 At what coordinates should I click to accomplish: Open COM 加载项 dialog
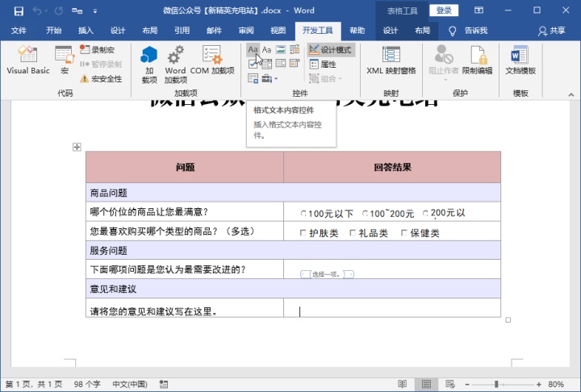click(x=212, y=60)
